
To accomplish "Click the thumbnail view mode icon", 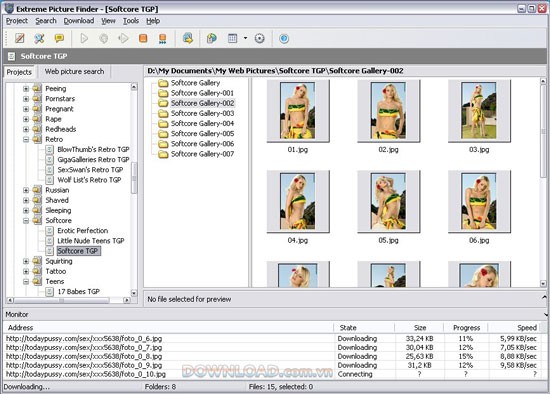I will (x=233, y=38).
